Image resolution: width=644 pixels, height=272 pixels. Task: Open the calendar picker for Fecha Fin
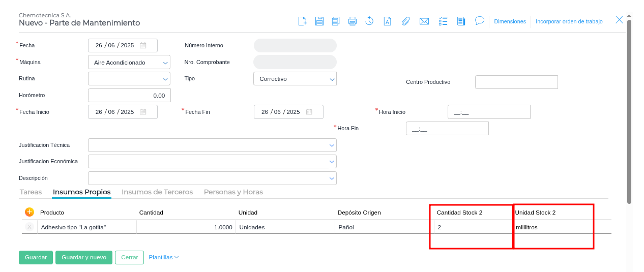[309, 112]
